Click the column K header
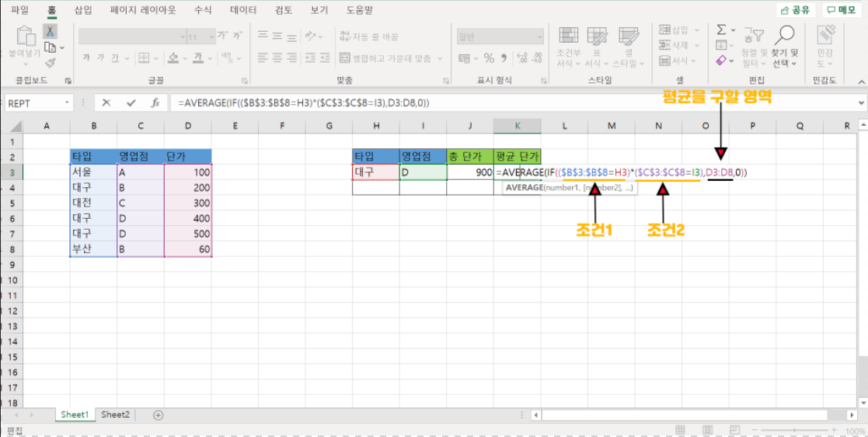This screenshot has width=868, height=437. click(517, 127)
